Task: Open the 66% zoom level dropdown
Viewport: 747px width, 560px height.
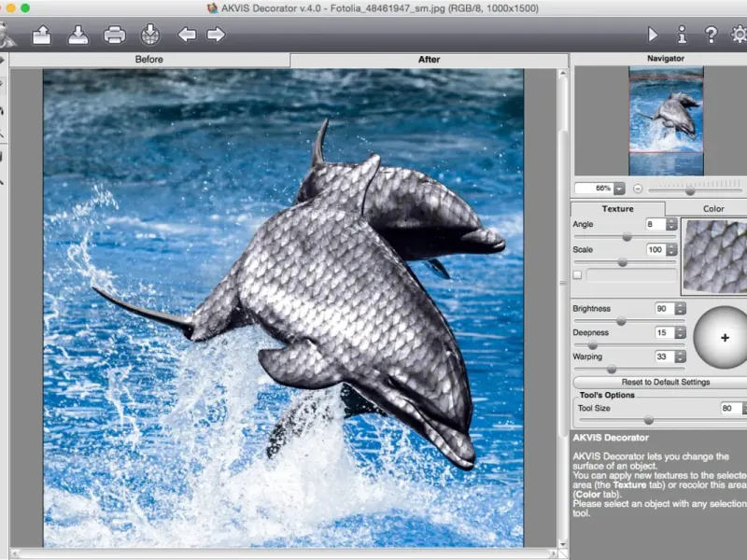Action: pos(619,189)
